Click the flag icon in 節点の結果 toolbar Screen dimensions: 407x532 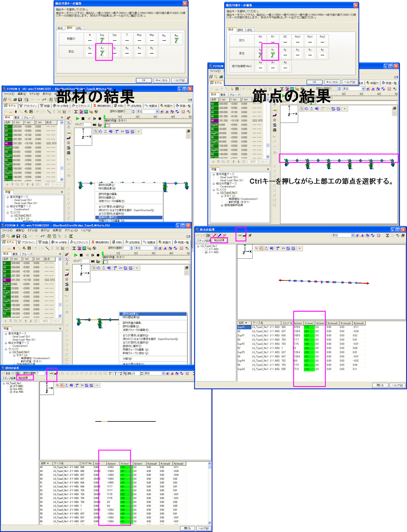pos(245,235)
